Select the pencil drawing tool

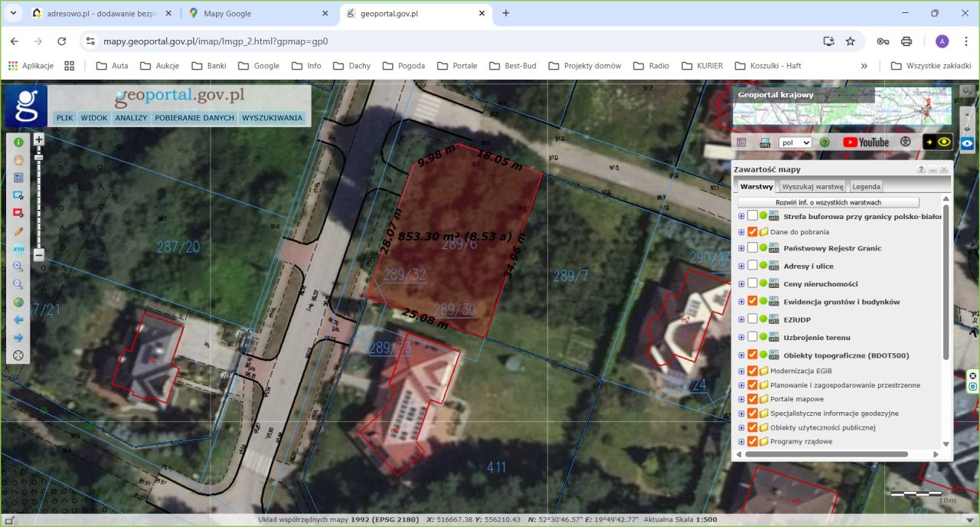[18, 231]
